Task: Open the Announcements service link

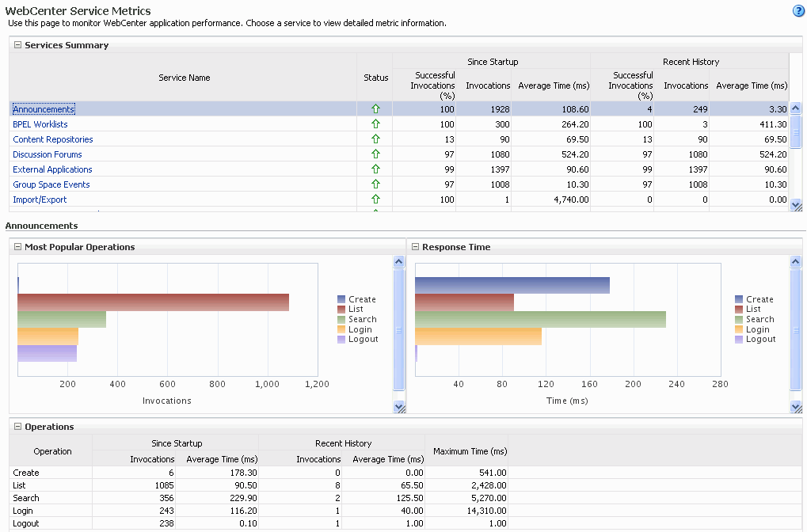Action: click(x=43, y=108)
